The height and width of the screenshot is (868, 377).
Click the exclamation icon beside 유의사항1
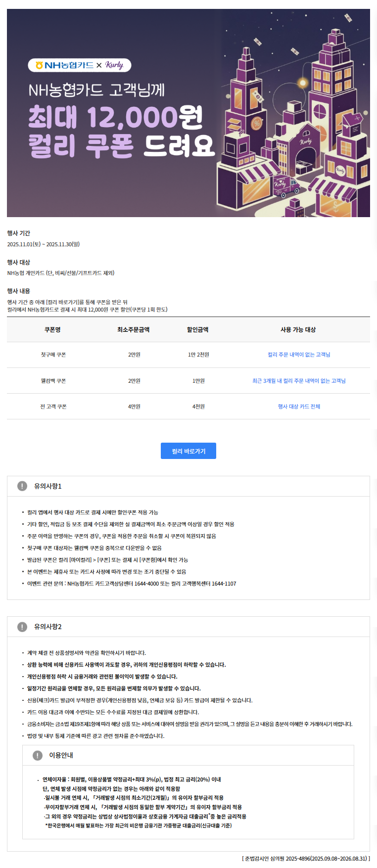22,486
